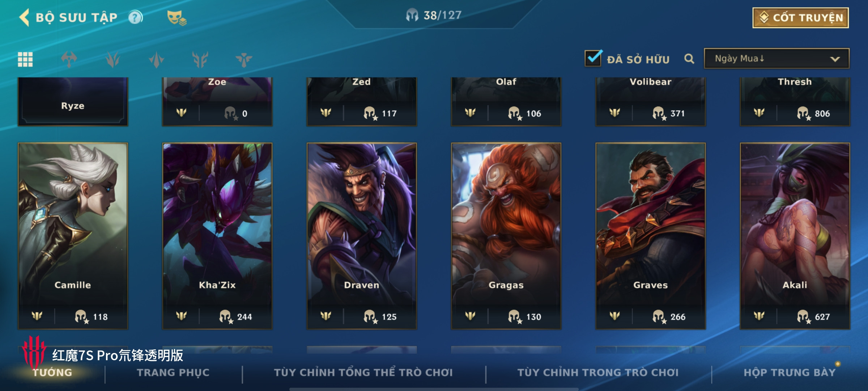The image size is (868, 391).
Task: Open the Hộp Trưng Bày tab
Action: pyautogui.click(x=790, y=373)
